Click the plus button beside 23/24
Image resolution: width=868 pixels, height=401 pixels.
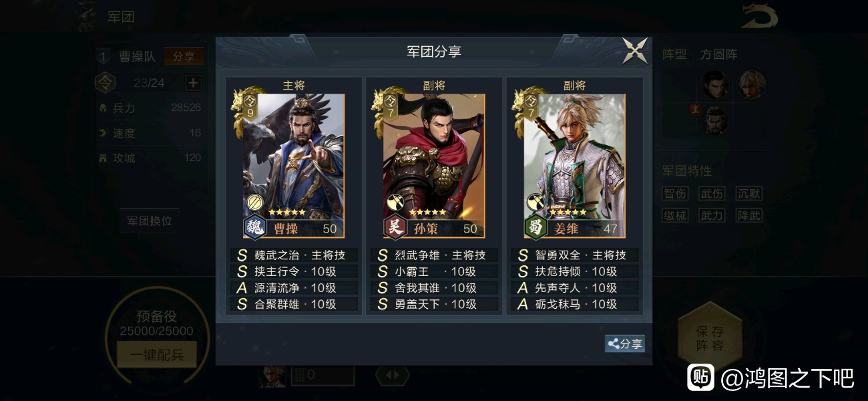tap(193, 83)
